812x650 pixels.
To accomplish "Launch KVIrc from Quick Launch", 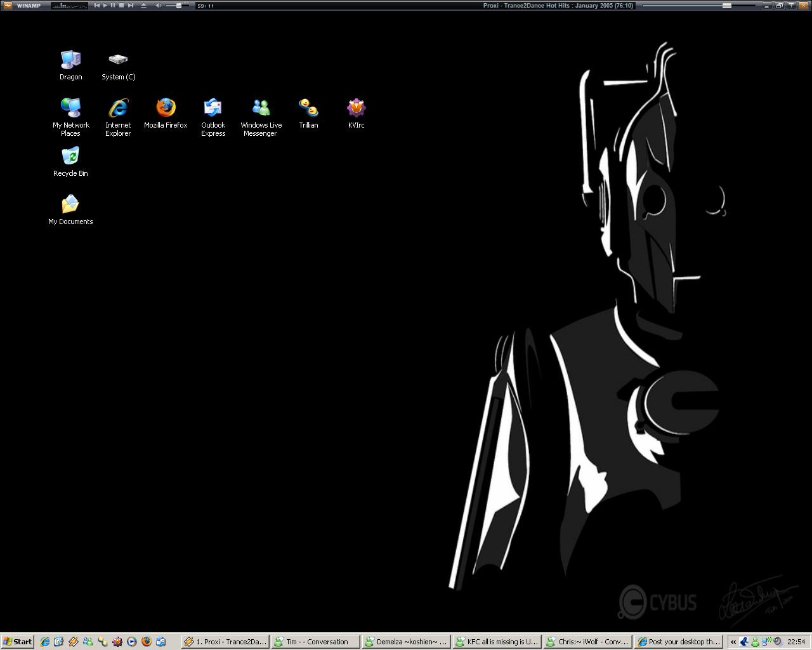I will 117,642.
